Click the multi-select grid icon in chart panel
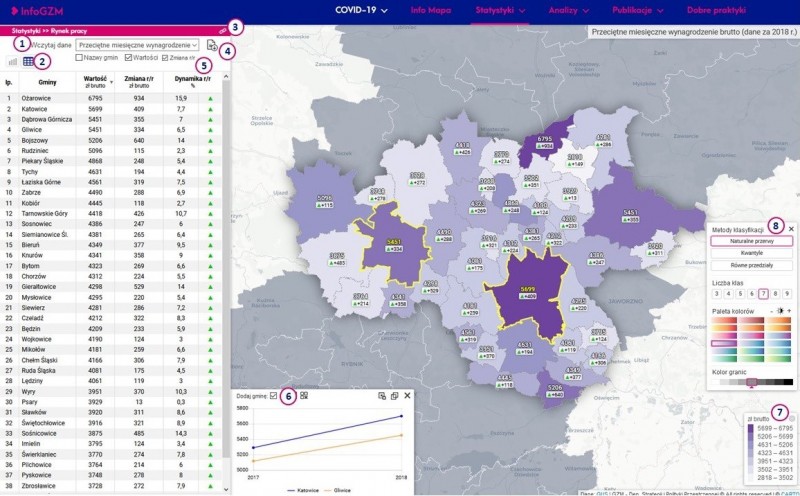Viewport: 800px width, 496px height. click(x=304, y=395)
